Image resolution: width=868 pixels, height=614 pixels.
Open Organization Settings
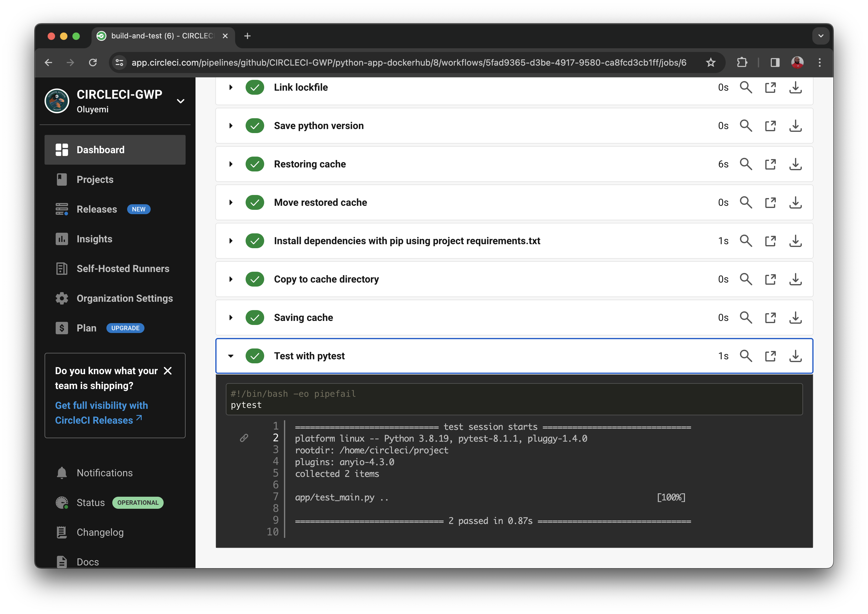(x=124, y=298)
